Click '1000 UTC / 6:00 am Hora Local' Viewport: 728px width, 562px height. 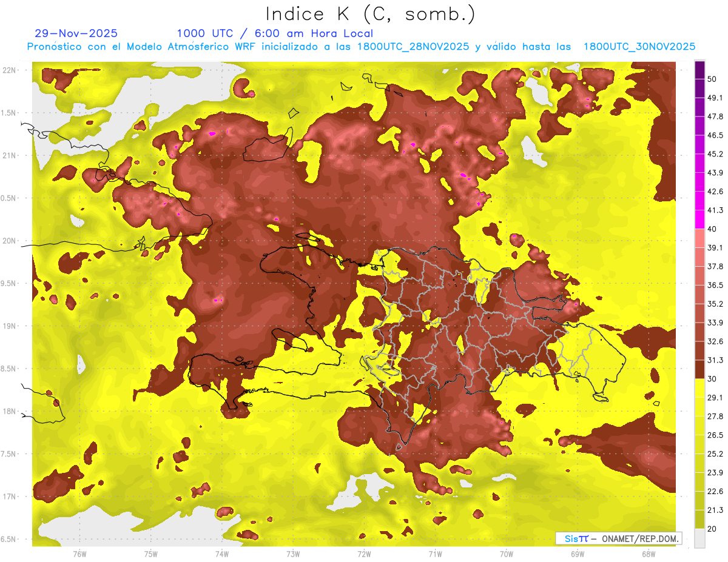coord(275,33)
